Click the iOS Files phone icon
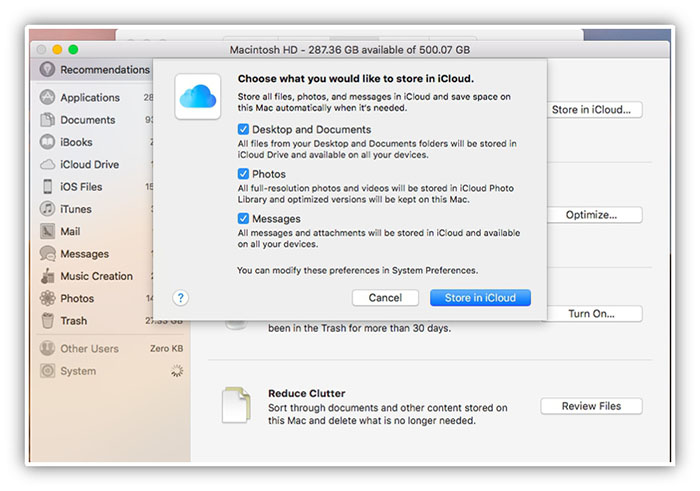 [47, 187]
